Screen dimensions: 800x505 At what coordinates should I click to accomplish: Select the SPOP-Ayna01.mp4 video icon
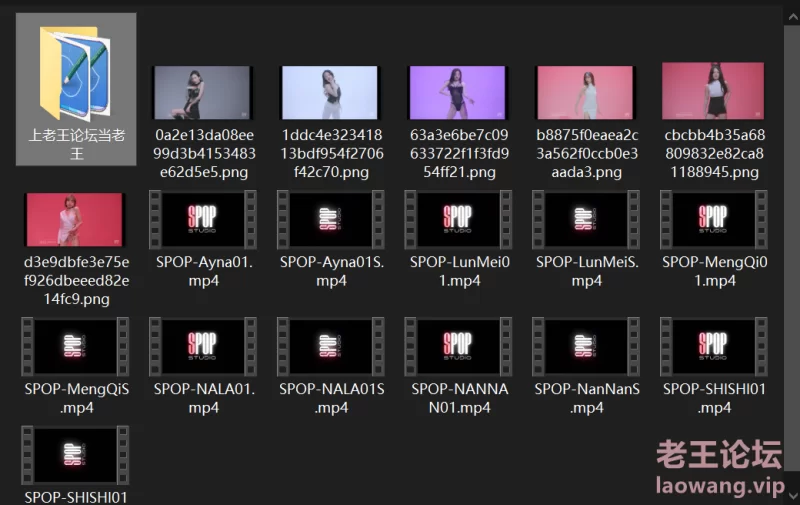(x=203, y=219)
